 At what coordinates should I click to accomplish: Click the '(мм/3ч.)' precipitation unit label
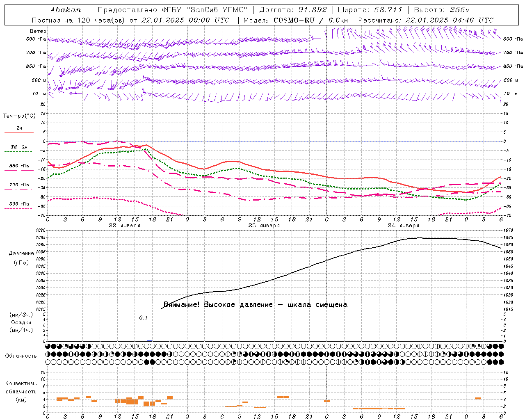21,315
